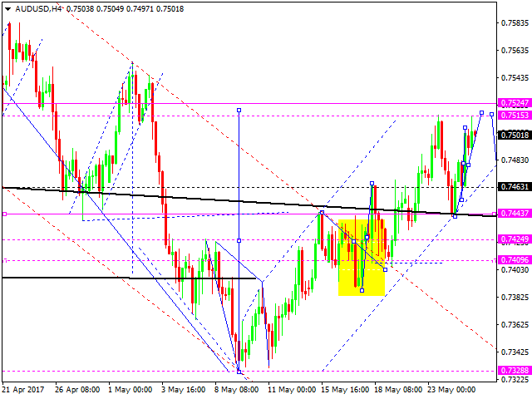The height and width of the screenshot is (399, 532).
Task: Select the 21 Apr 2017 date label
Action: (23, 390)
